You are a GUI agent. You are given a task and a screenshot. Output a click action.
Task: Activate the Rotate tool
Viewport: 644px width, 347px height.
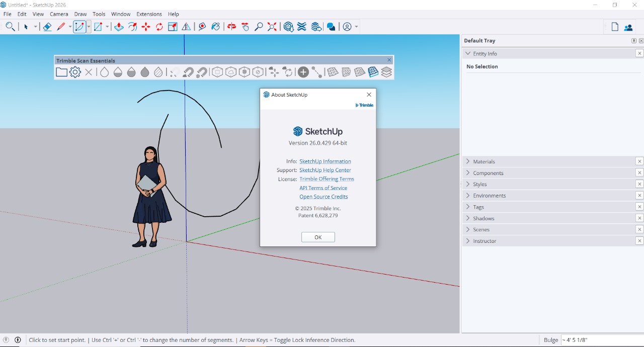159,27
